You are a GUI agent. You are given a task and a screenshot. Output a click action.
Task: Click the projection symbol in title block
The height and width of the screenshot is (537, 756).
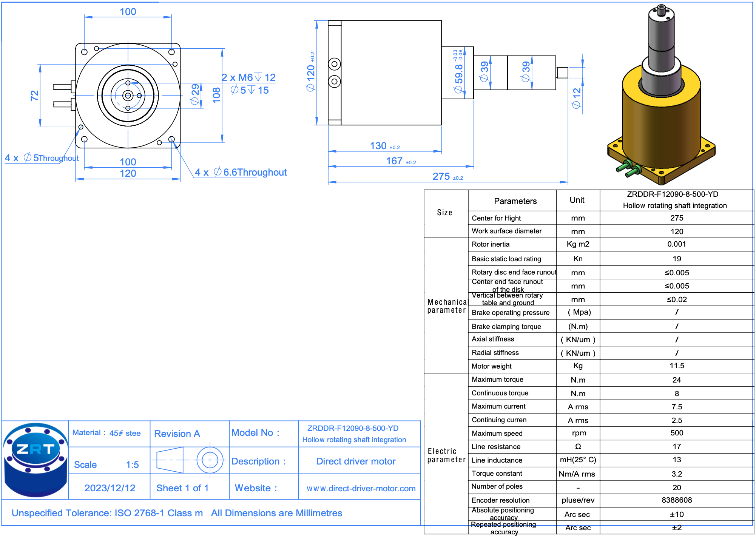[x=190, y=460]
